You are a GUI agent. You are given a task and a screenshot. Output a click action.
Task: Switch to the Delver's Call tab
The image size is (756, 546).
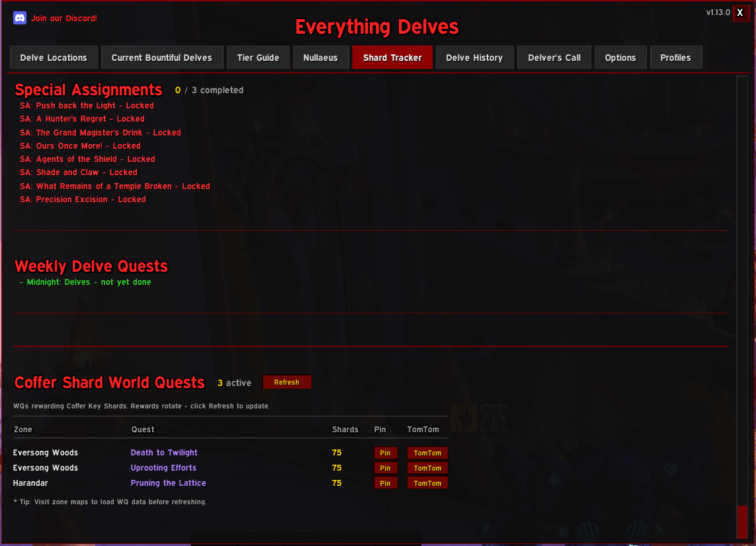[x=554, y=58]
